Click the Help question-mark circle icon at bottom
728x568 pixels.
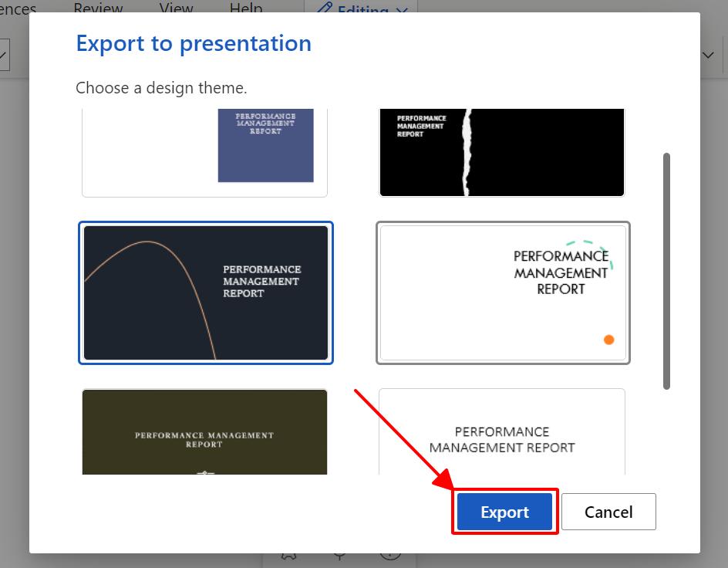pyautogui.click(x=390, y=553)
